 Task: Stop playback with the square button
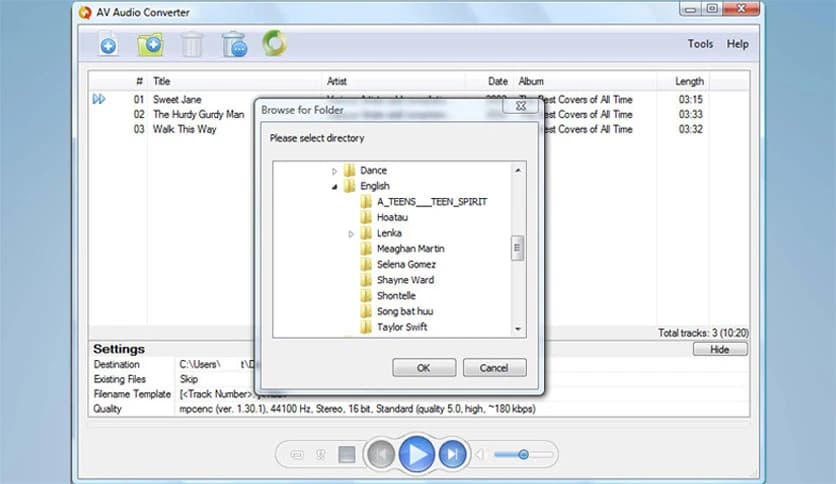point(347,455)
